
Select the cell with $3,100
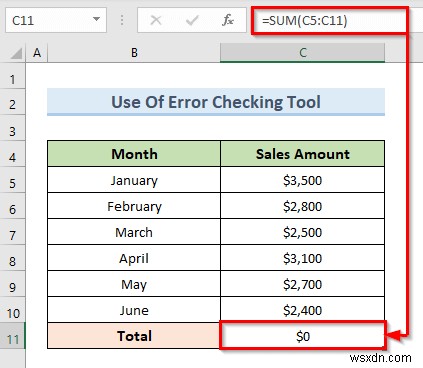pos(303,258)
